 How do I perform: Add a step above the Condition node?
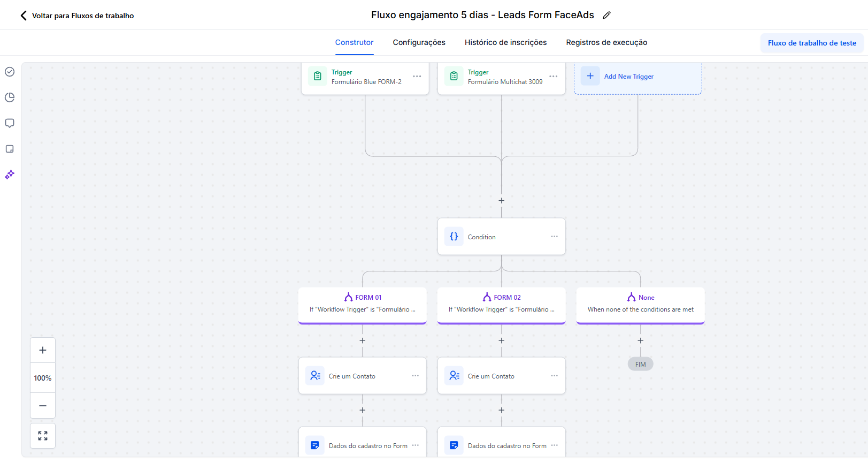(x=501, y=201)
